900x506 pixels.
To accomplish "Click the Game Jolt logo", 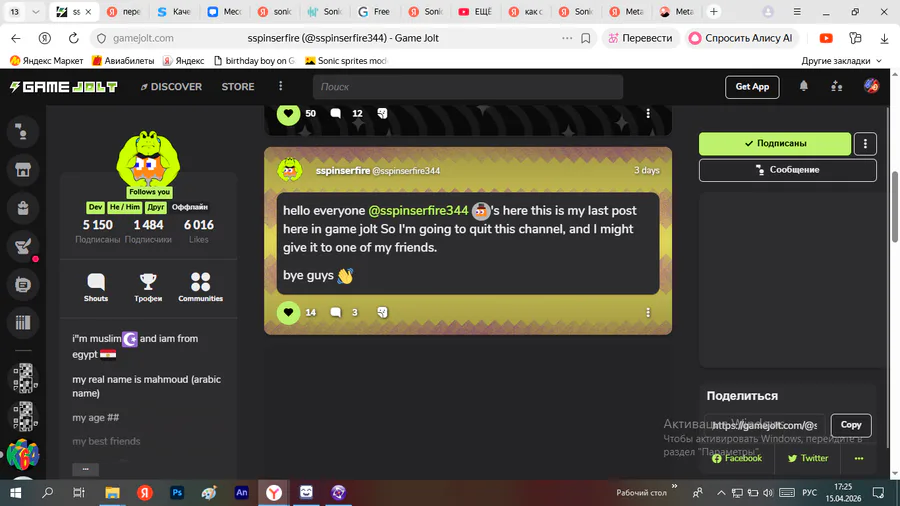I will click(x=63, y=87).
